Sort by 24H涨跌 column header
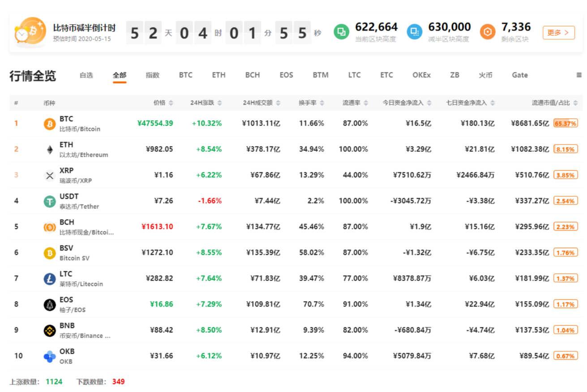Image resolution: width=587 pixels, height=392 pixels. (206, 103)
